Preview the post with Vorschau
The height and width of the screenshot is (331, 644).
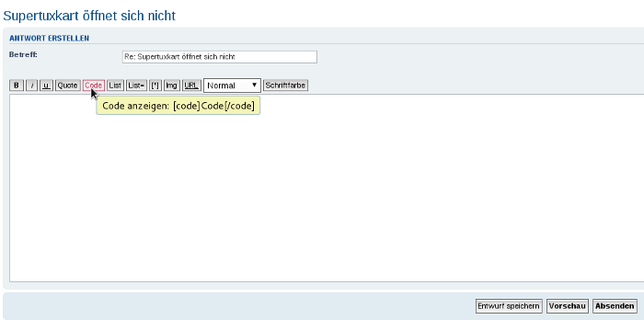pyautogui.click(x=568, y=306)
